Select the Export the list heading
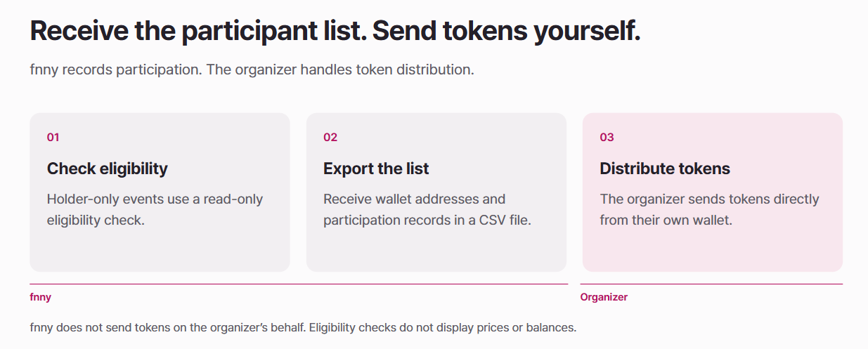The image size is (868, 349). pyautogui.click(x=376, y=169)
